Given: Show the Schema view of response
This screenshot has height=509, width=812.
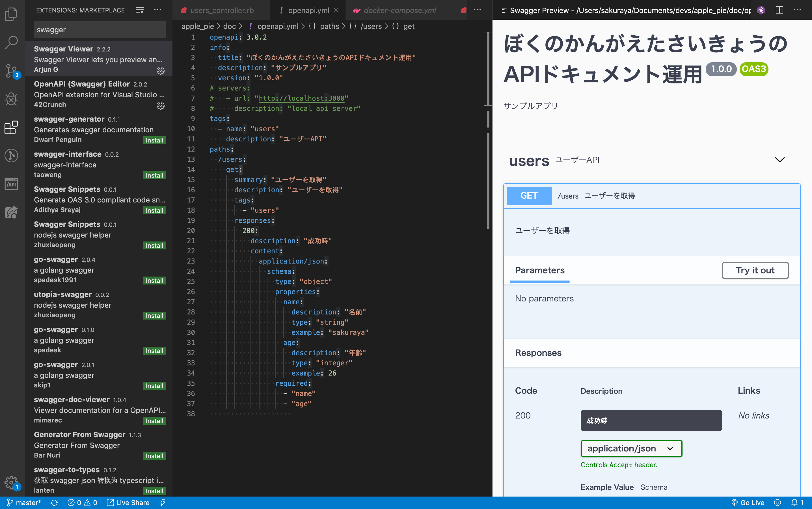Looking at the screenshot, I should (x=654, y=487).
